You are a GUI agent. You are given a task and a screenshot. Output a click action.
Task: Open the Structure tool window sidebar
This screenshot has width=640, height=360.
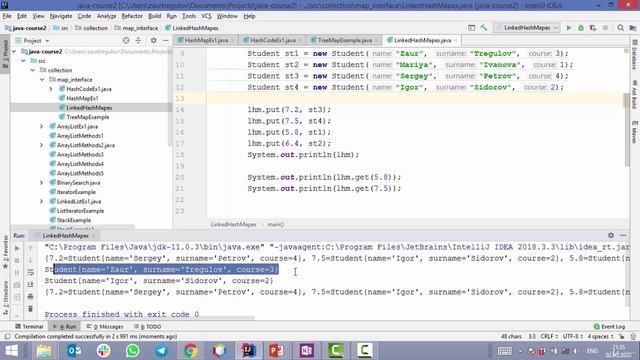(5, 298)
